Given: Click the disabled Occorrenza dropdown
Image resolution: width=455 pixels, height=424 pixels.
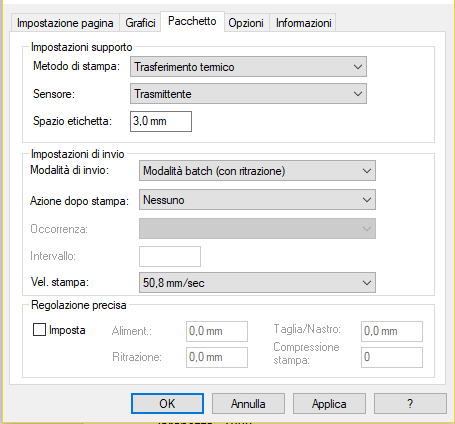Looking at the screenshot, I should (257, 229).
